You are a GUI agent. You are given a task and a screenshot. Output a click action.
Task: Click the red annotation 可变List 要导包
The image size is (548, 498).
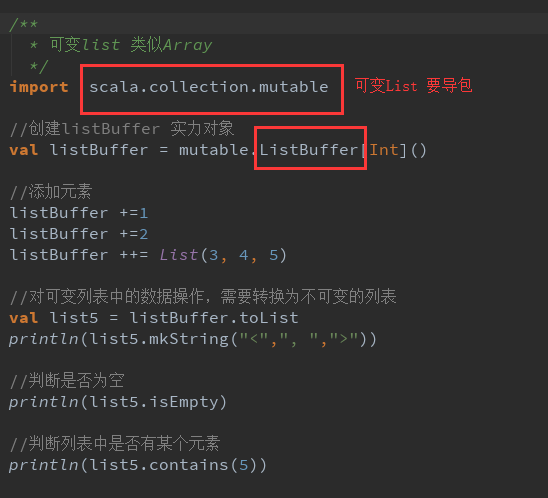point(413,86)
